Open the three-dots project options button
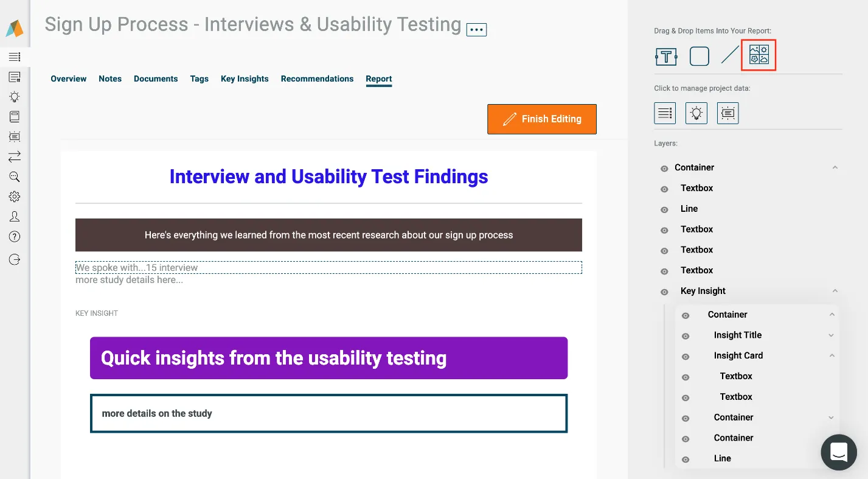 (476, 29)
